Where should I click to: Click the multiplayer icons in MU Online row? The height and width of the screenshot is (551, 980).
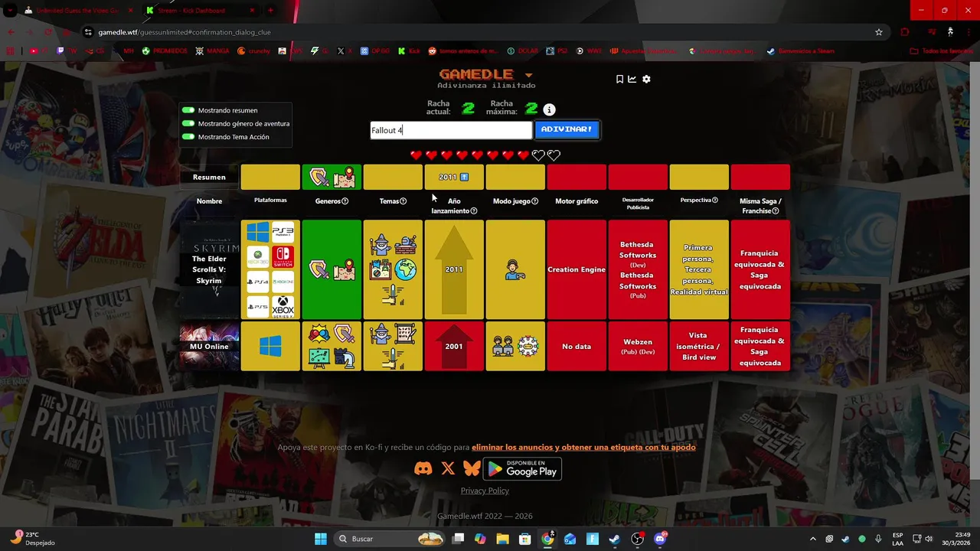[515, 346]
